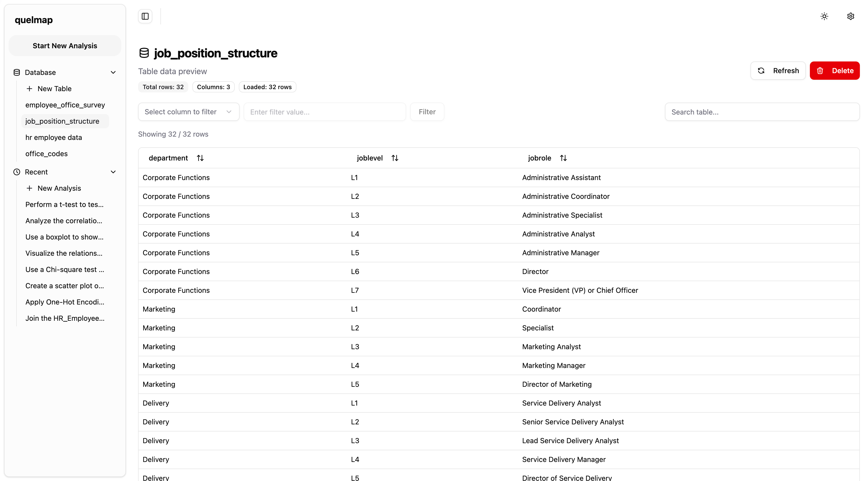Open 'Perform a t-test to tes...' analysis

pos(65,204)
